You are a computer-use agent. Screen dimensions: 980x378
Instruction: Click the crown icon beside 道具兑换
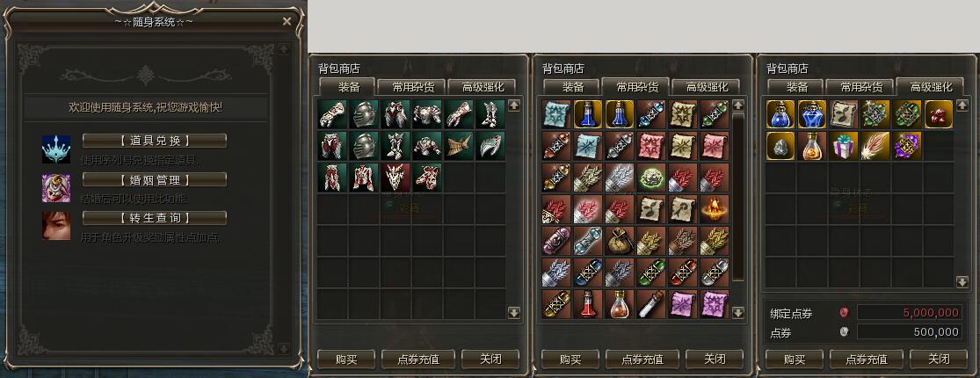pos(56,149)
